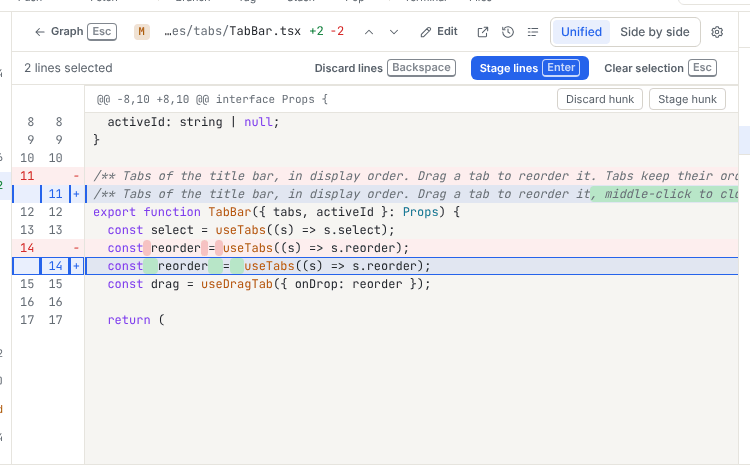Clear the current line selection
Image resolution: width=750 pixels, height=476 pixels.
660,68
